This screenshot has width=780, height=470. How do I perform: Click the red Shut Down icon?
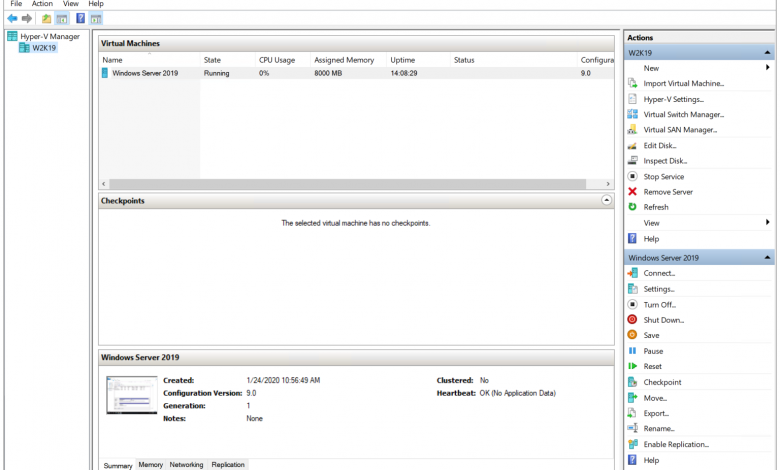tap(632, 319)
